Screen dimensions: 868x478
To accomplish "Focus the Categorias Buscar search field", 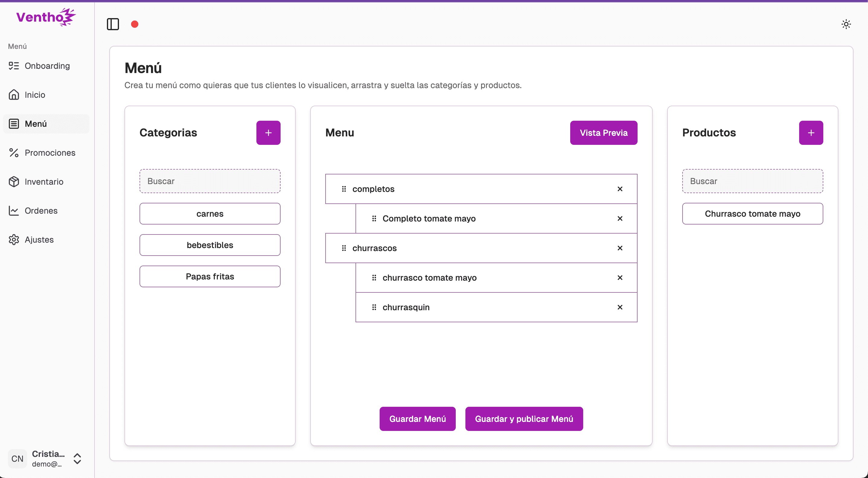I will [x=210, y=181].
